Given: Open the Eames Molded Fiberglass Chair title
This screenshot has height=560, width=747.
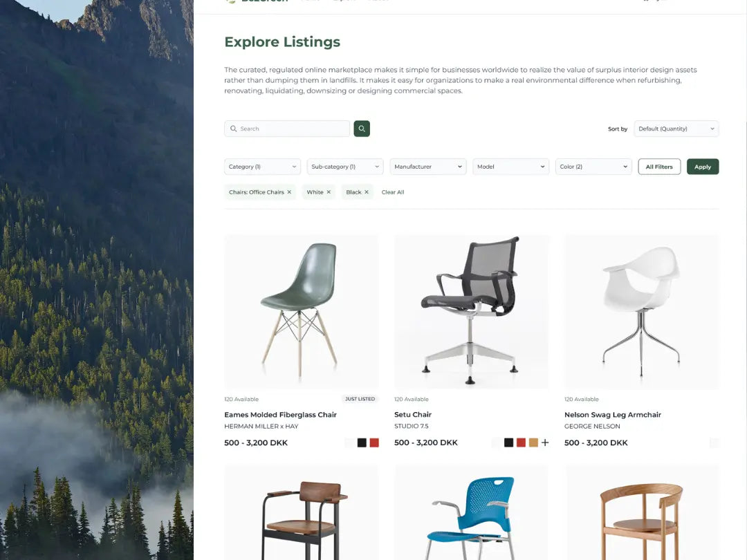Looking at the screenshot, I should pyautogui.click(x=281, y=415).
